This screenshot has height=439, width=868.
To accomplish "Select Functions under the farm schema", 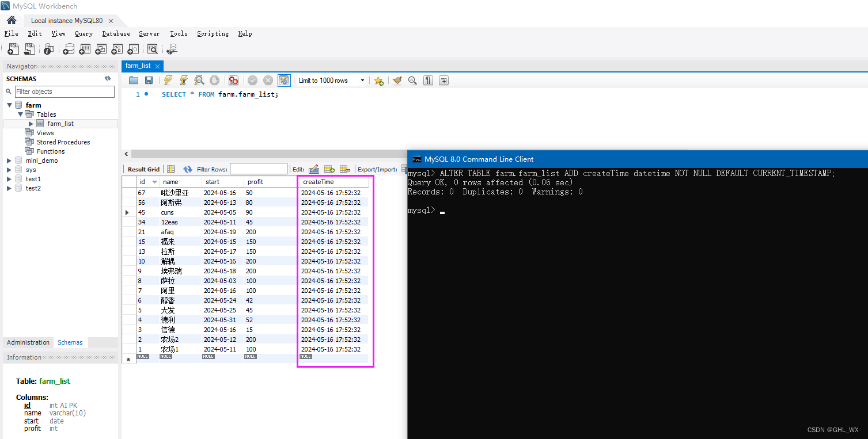I will point(51,151).
